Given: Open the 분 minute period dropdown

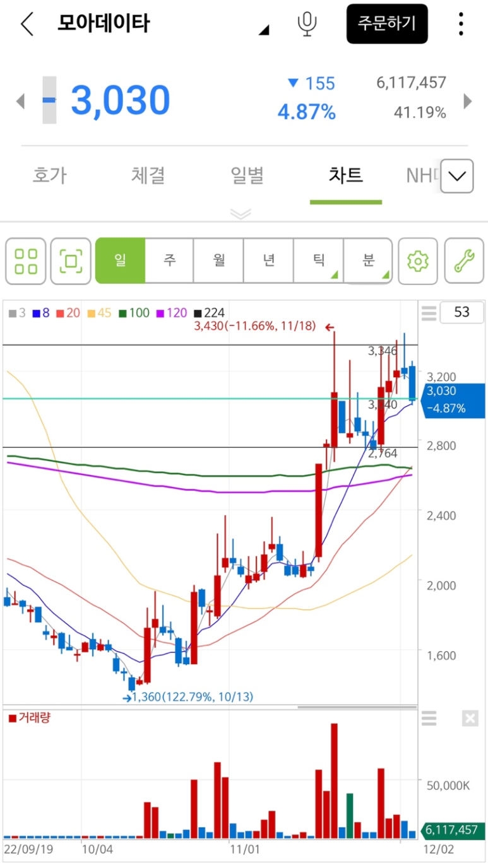Looking at the screenshot, I should pyautogui.click(x=368, y=261).
